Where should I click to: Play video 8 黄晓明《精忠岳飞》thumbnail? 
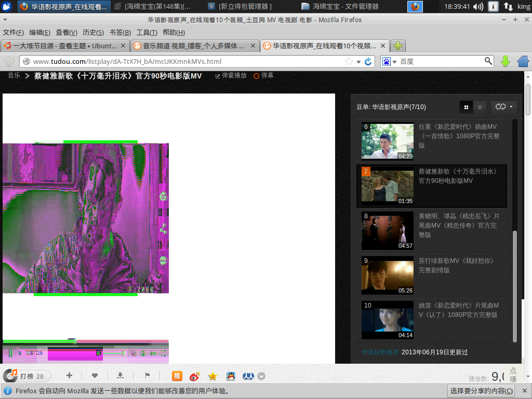388,231
